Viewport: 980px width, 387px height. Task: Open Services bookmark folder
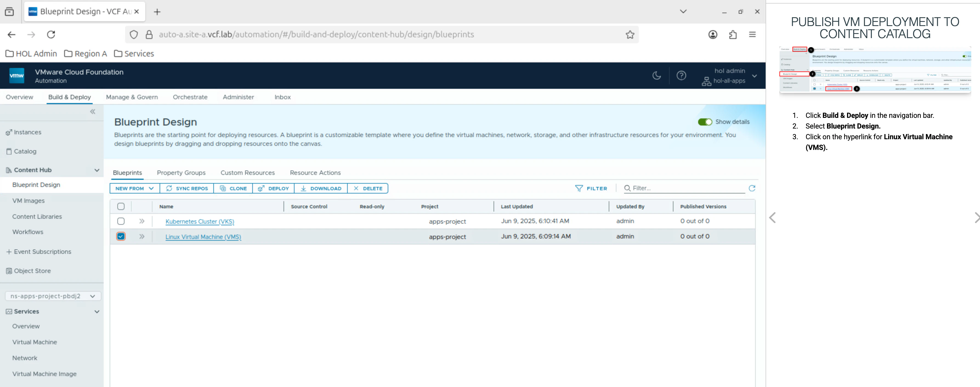pyautogui.click(x=134, y=54)
